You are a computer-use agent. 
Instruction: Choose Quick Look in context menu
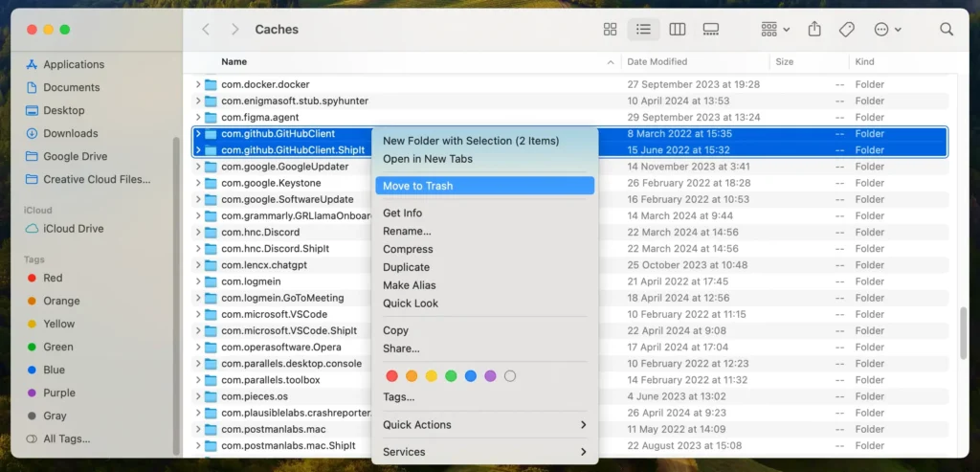pos(484,303)
